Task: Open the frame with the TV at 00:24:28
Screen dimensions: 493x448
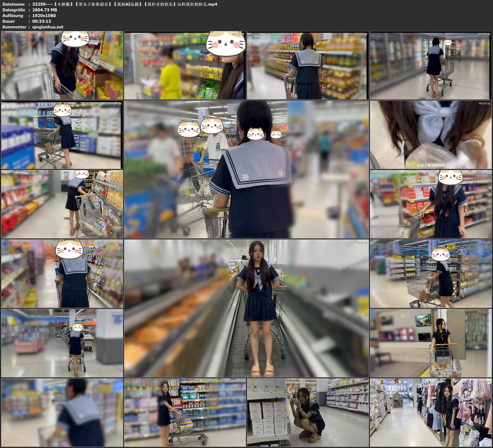Action: 431,343
